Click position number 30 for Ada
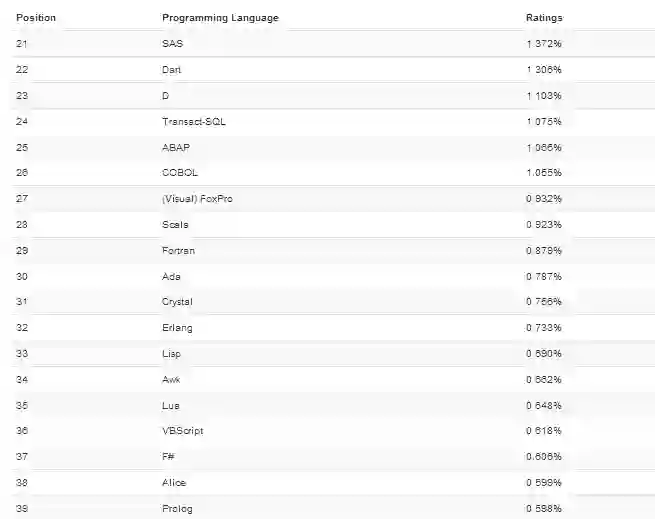Viewport: 655px width, 519px height. tap(23, 277)
